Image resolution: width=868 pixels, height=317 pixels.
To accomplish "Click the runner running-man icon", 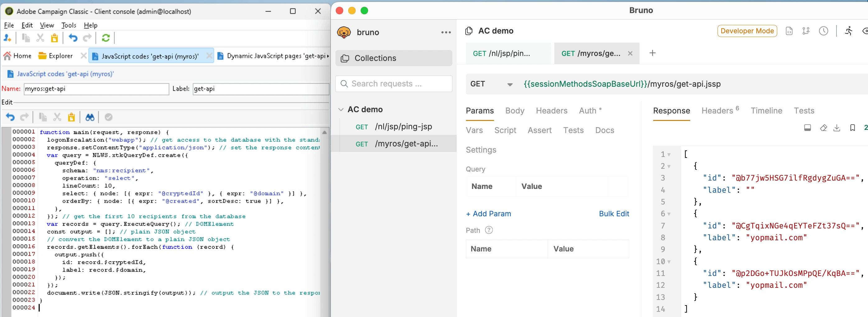I will (x=848, y=31).
